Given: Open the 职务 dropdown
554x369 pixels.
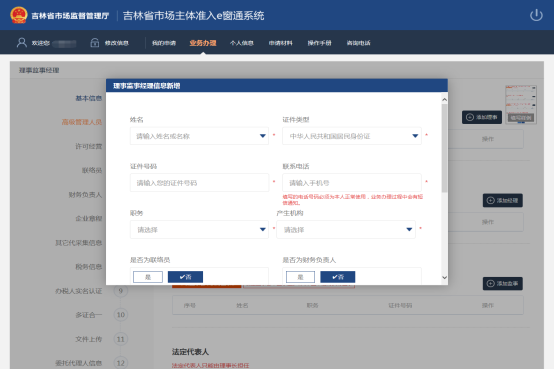Looking at the screenshot, I should point(199,230).
